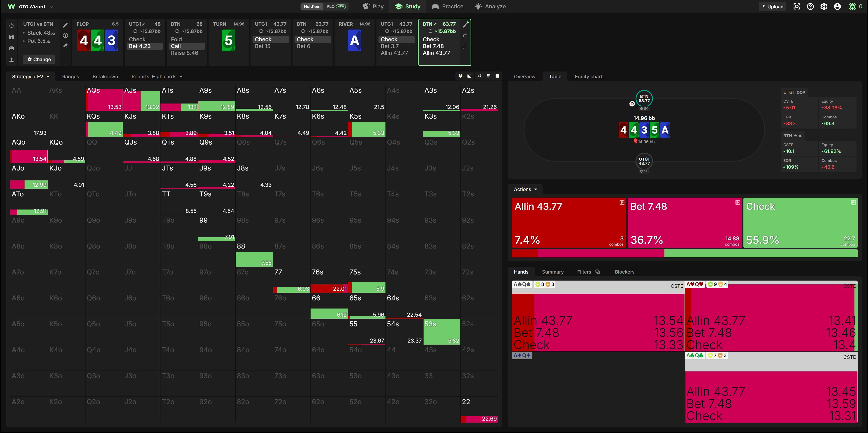Toggle the solid square full view icon
The image size is (868, 433).
click(x=497, y=76)
